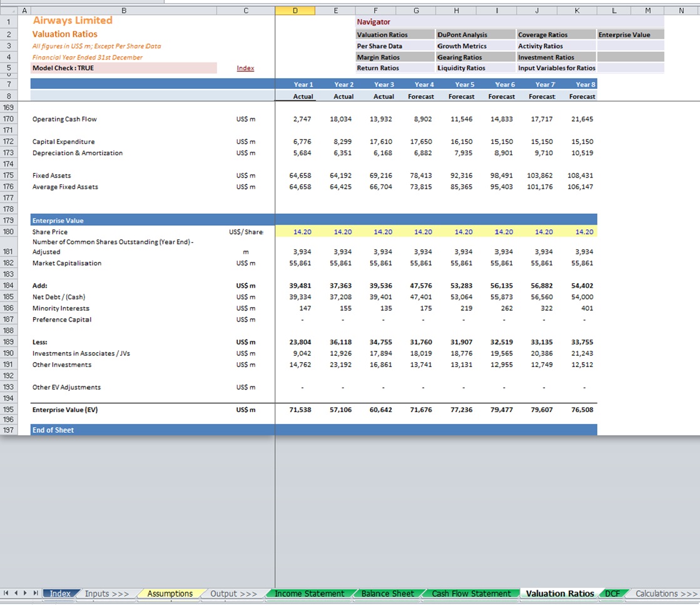700x606 pixels.
Task: Select Year 6 Other Investments 12,955
Action: pos(497,365)
